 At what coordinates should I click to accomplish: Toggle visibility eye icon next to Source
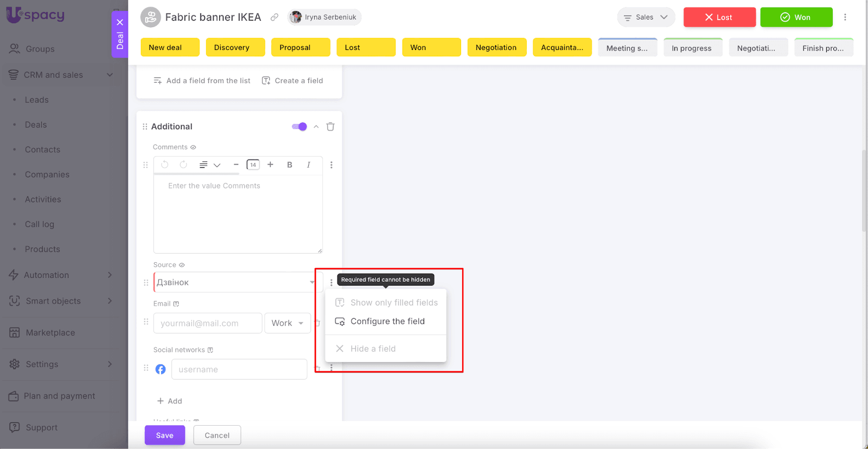(182, 265)
